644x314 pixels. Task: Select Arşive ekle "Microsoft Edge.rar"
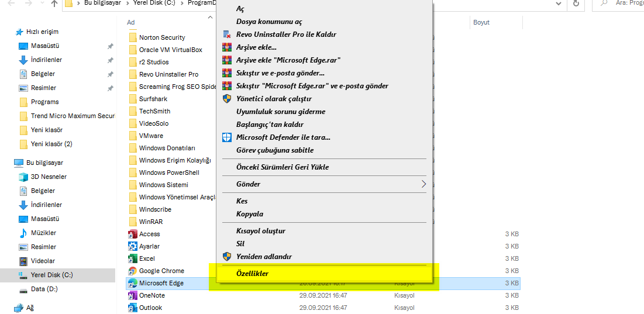pyautogui.click(x=288, y=60)
